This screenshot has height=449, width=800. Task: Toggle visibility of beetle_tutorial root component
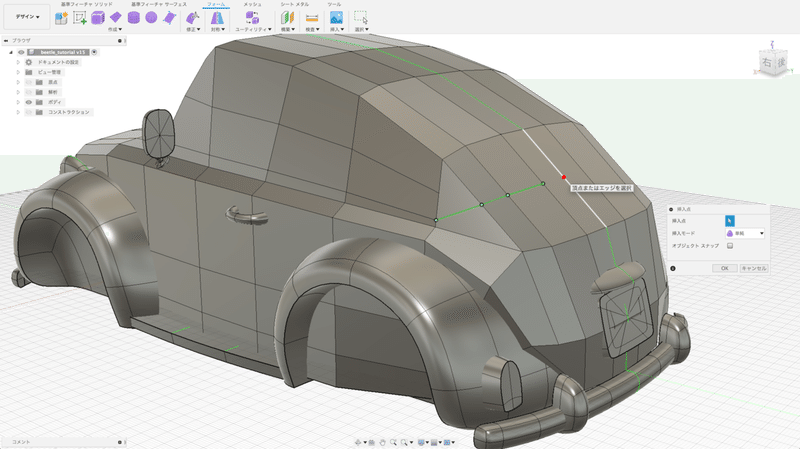tap(20, 51)
